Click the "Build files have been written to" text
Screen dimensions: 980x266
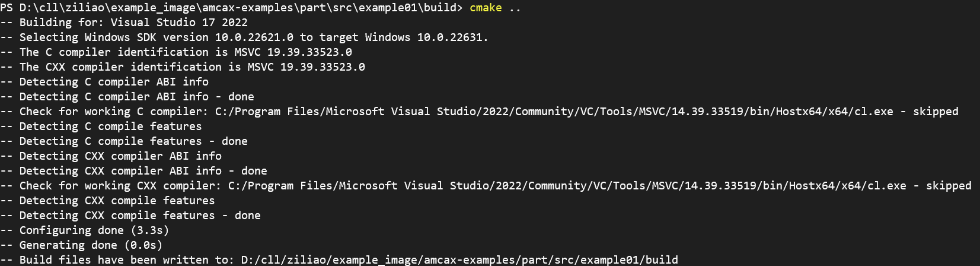coord(126,260)
